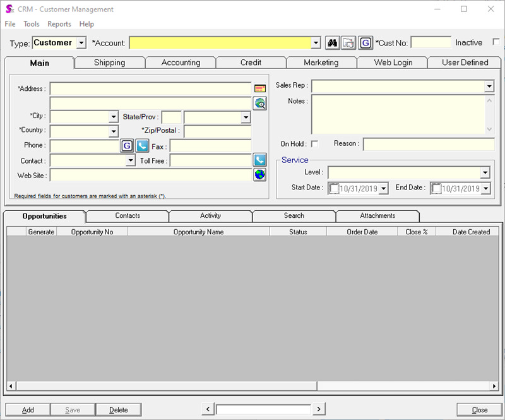The image size is (505, 420).
Task: Click inside the Account input field
Action: 221,42
